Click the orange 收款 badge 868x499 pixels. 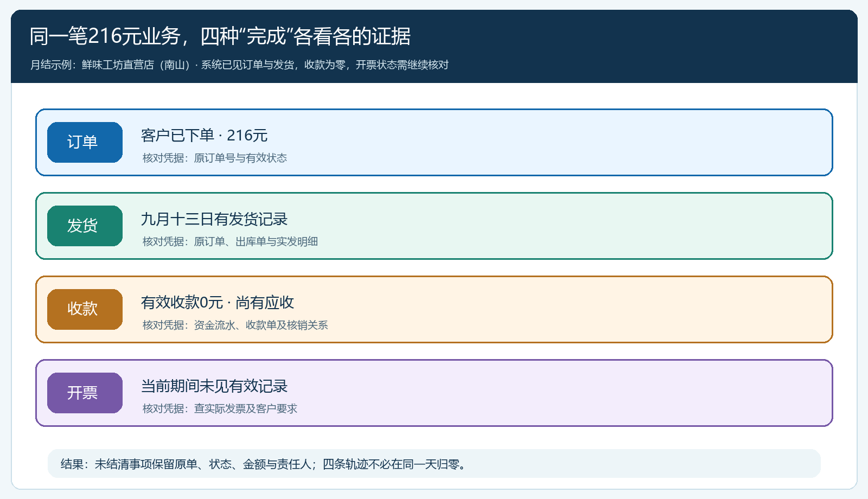coord(85,309)
